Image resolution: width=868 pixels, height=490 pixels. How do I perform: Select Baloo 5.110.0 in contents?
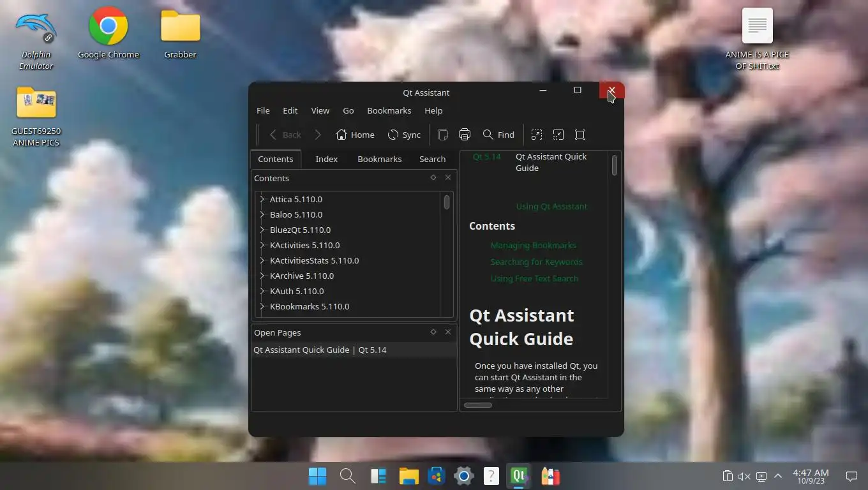pyautogui.click(x=296, y=214)
